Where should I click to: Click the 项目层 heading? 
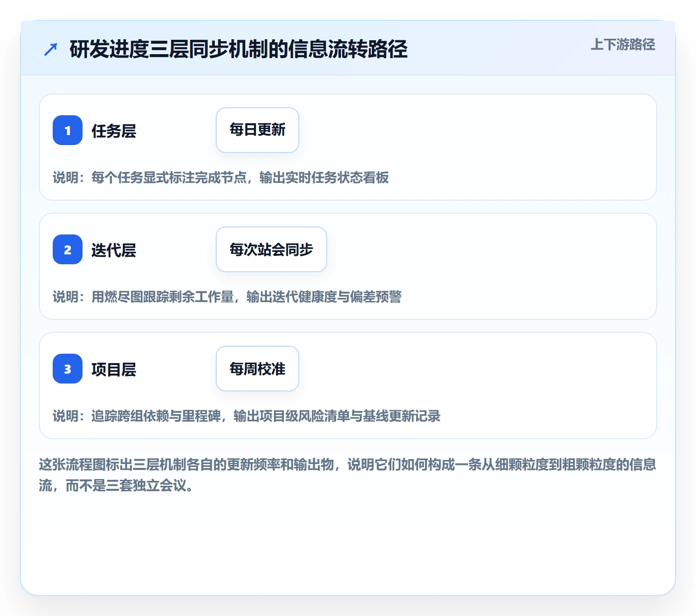(114, 369)
